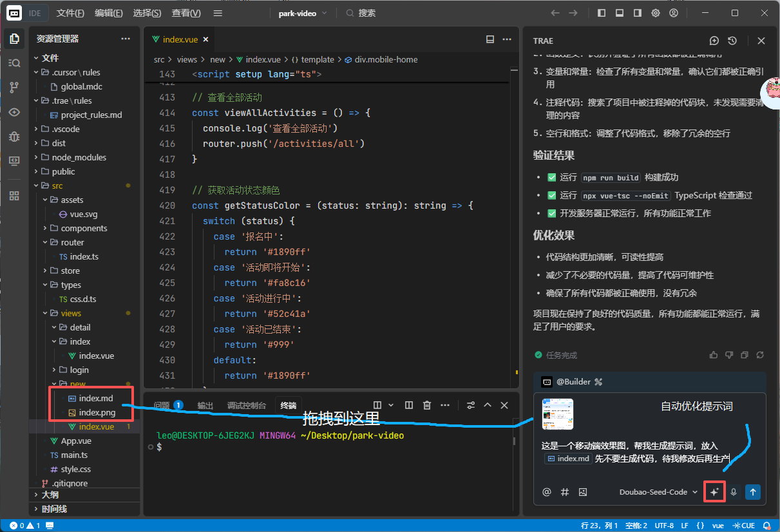Toggle the left sidebar layout button
The image size is (780, 532).
pyautogui.click(x=602, y=13)
